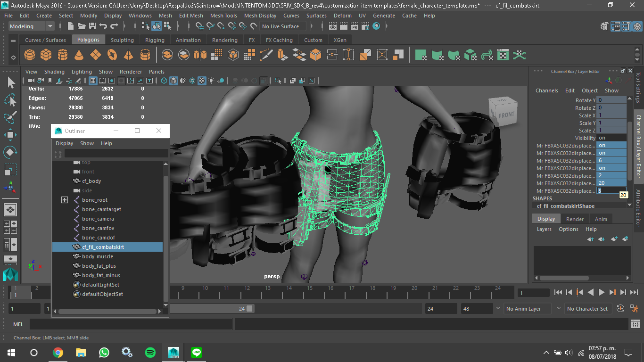The height and width of the screenshot is (362, 644).
Task: Select the Rotate tool in toolbox
Action: pyautogui.click(x=10, y=152)
